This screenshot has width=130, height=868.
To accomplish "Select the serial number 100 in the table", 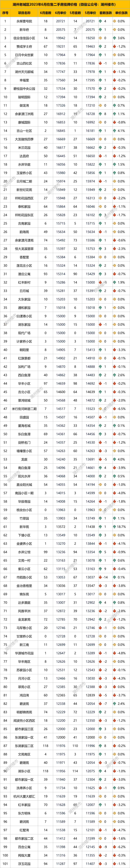I will point(5,855).
